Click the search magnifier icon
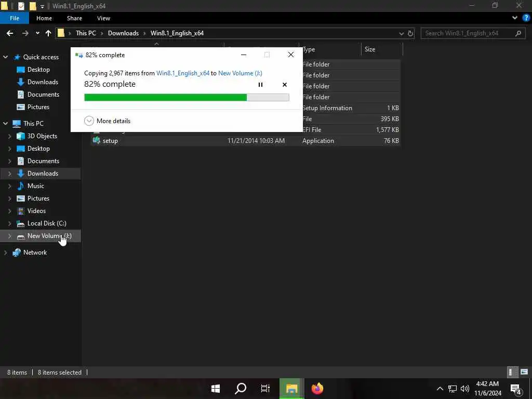The width and height of the screenshot is (532, 399). [x=518, y=33]
